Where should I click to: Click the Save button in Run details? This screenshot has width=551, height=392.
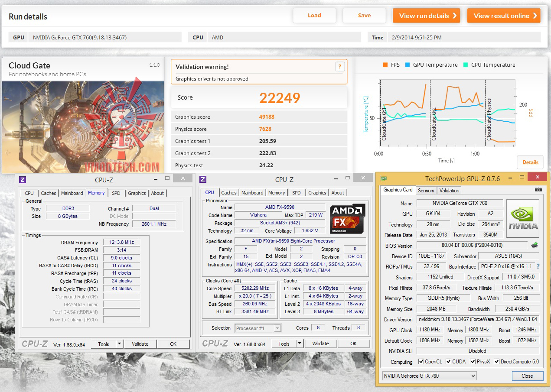point(364,16)
